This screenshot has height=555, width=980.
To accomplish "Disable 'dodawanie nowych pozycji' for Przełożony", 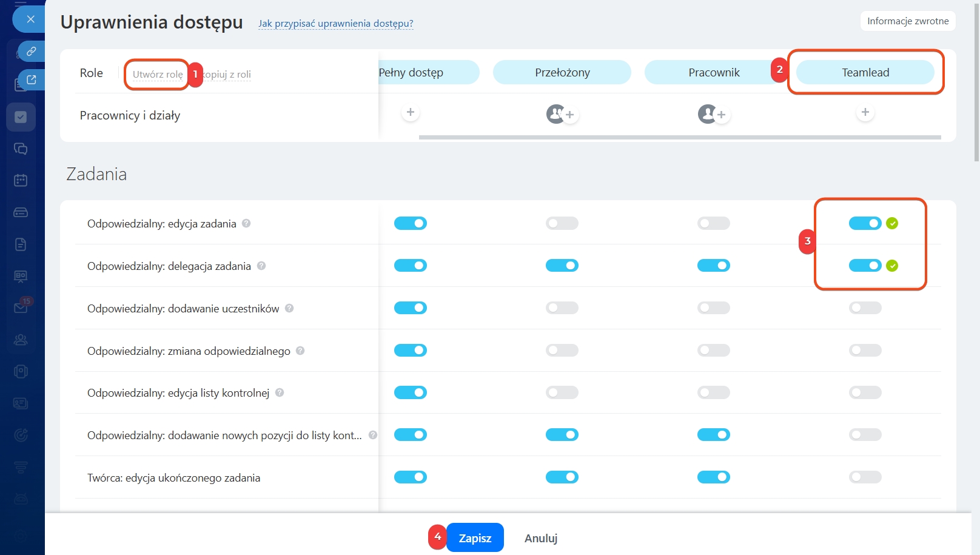I will click(562, 435).
